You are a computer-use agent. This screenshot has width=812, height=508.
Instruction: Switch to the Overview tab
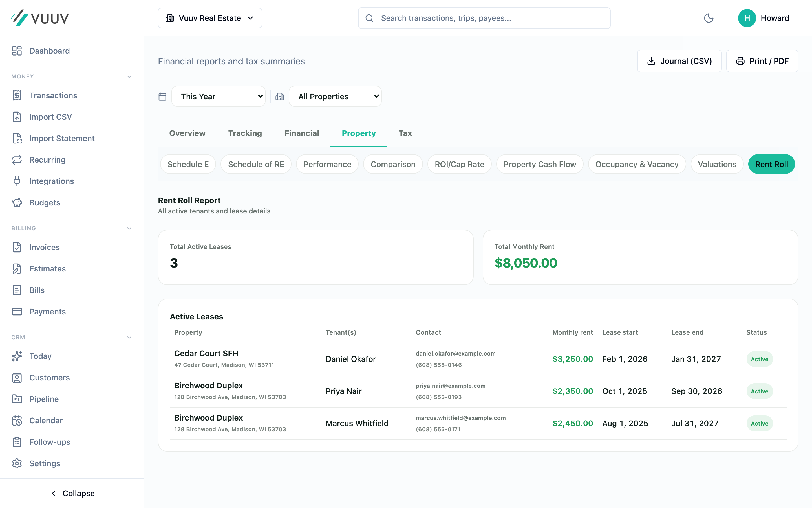tap(187, 133)
